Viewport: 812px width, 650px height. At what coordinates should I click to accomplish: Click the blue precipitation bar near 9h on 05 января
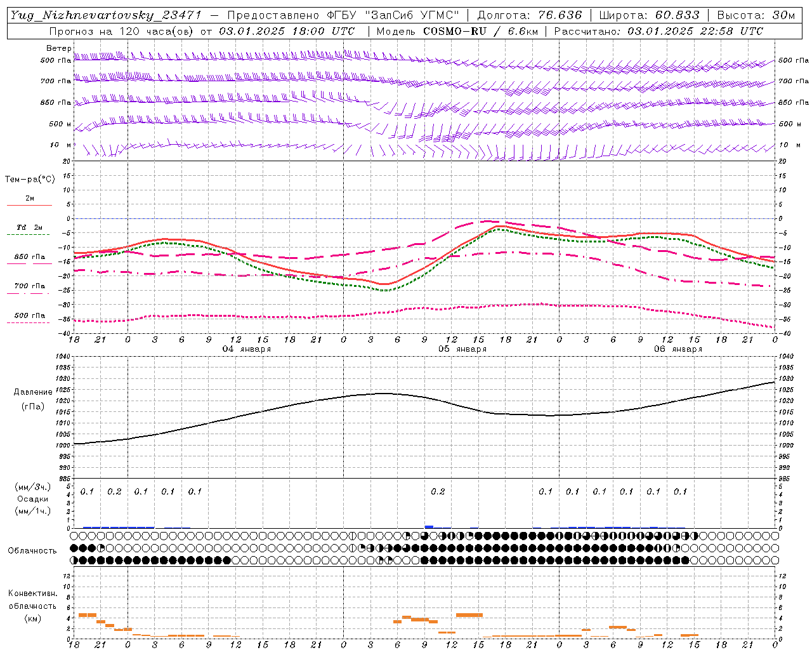coord(429,527)
